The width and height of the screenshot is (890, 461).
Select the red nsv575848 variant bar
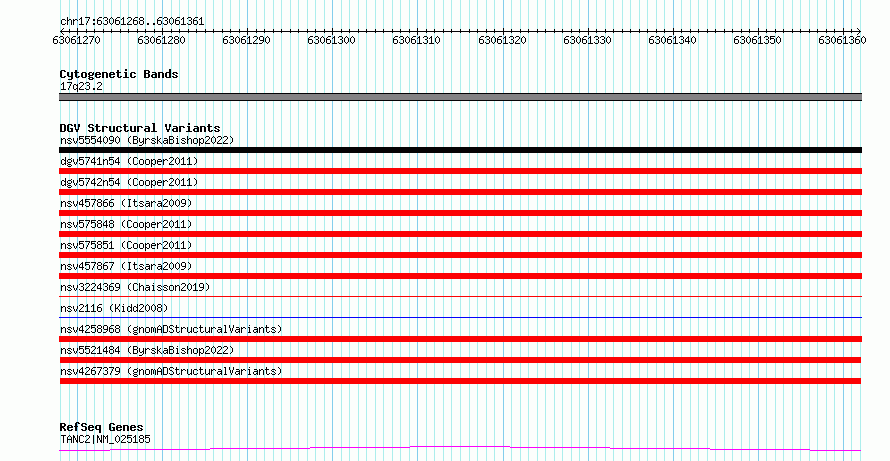[x=460, y=234]
